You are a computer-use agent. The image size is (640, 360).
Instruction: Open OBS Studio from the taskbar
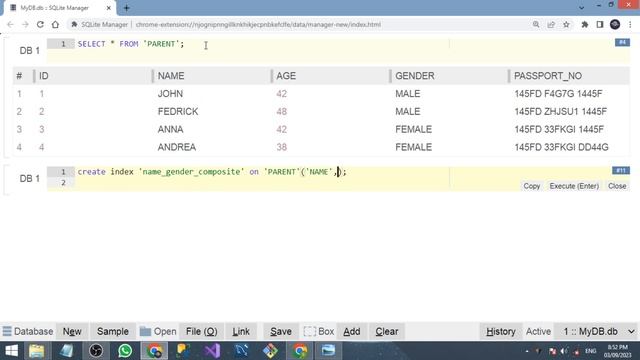coord(96,351)
